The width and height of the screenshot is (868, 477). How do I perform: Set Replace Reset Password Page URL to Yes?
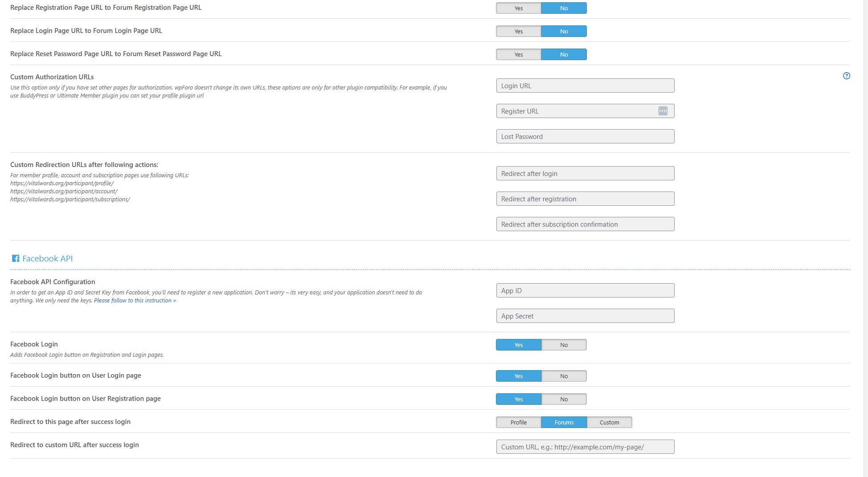tap(518, 54)
